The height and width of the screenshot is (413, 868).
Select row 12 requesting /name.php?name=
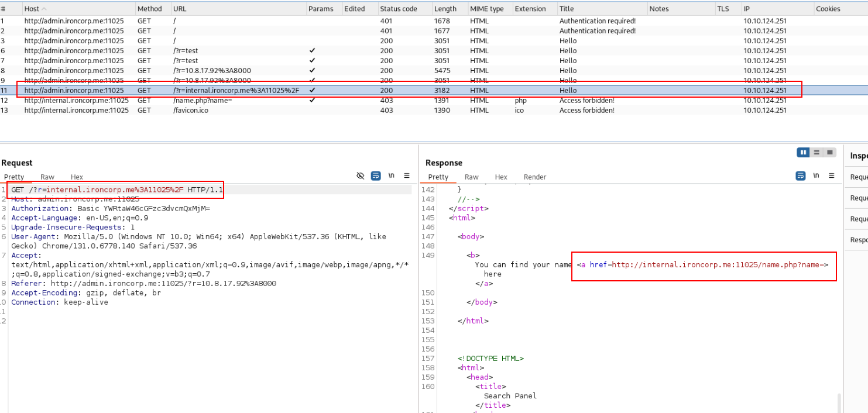[434, 100]
